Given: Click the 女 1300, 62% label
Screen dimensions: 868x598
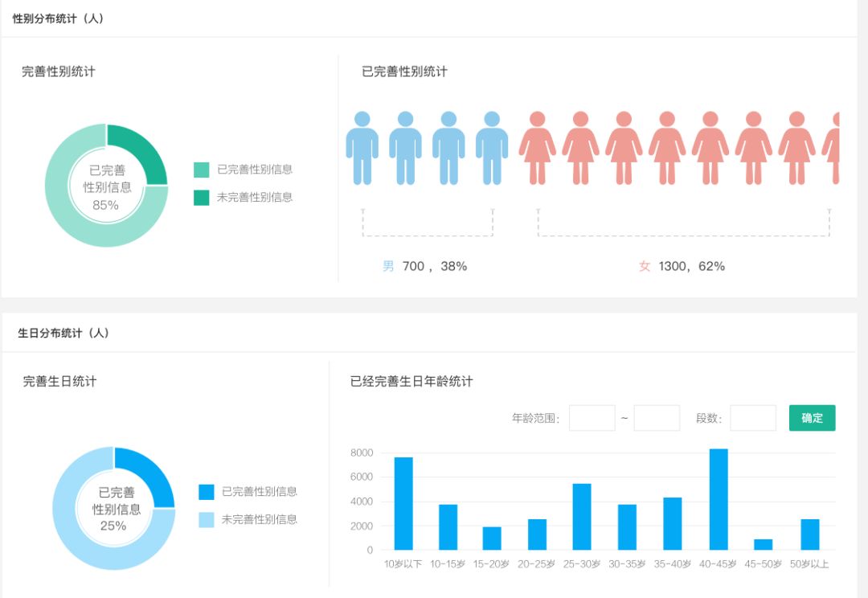Looking at the screenshot, I should (681, 265).
